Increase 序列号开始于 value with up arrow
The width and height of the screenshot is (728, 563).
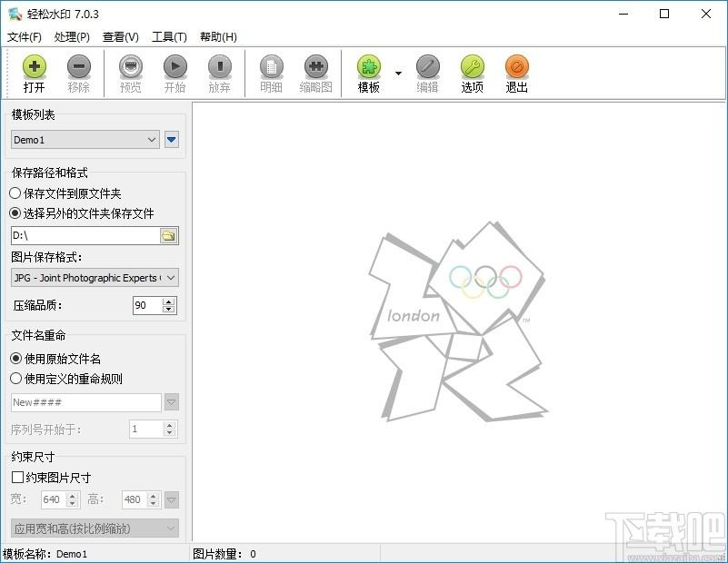[x=169, y=425]
